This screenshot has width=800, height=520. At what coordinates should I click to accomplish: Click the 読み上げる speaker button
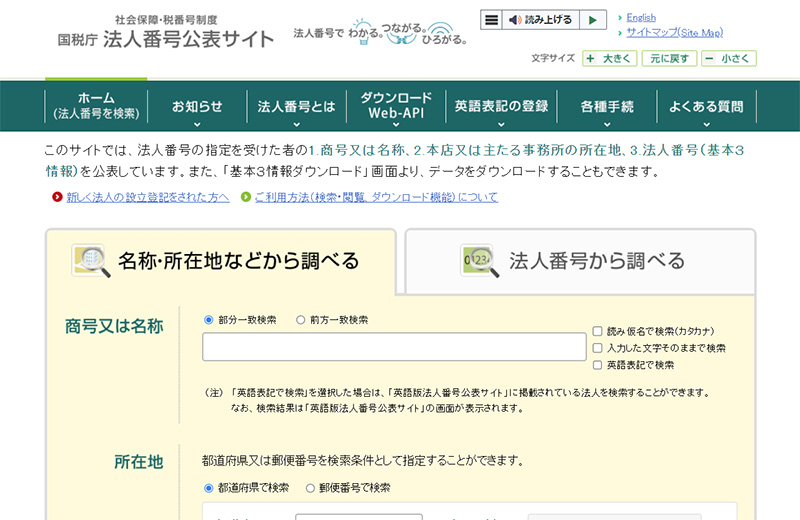539,20
